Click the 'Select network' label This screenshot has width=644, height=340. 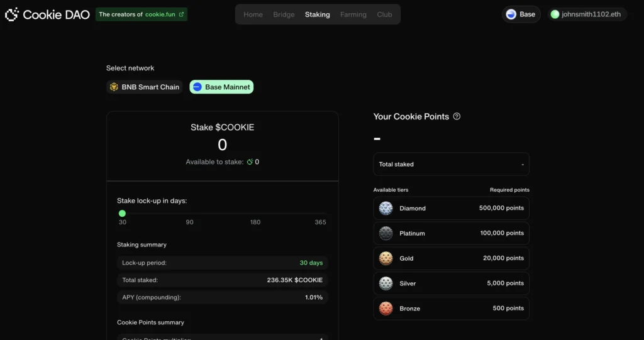point(130,68)
